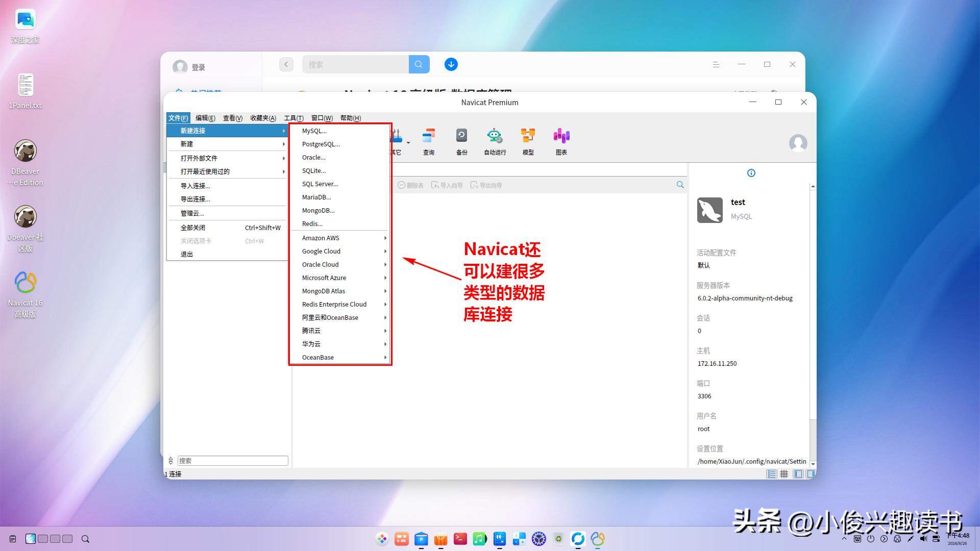Expand the 新建连接 submenu

tap(227, 131)
